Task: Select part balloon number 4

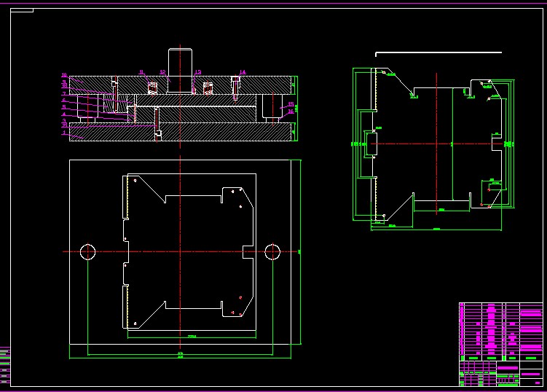Action: (x=64, y=114)
